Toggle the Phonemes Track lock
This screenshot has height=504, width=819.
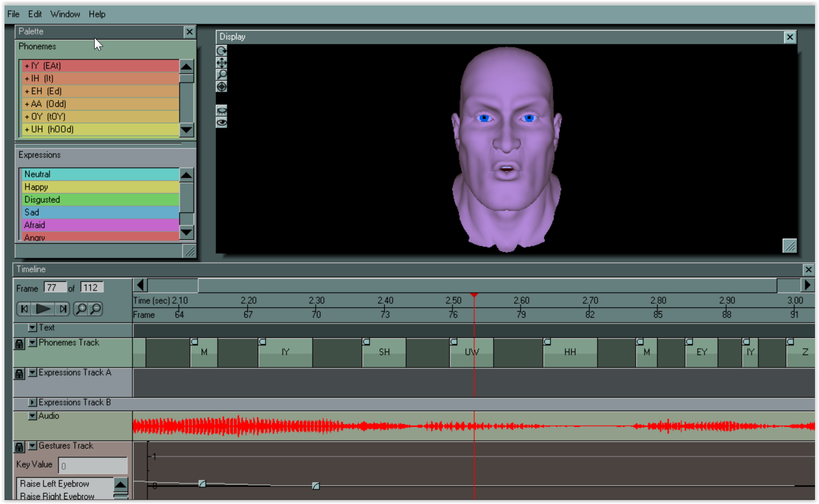pos(19,344)
